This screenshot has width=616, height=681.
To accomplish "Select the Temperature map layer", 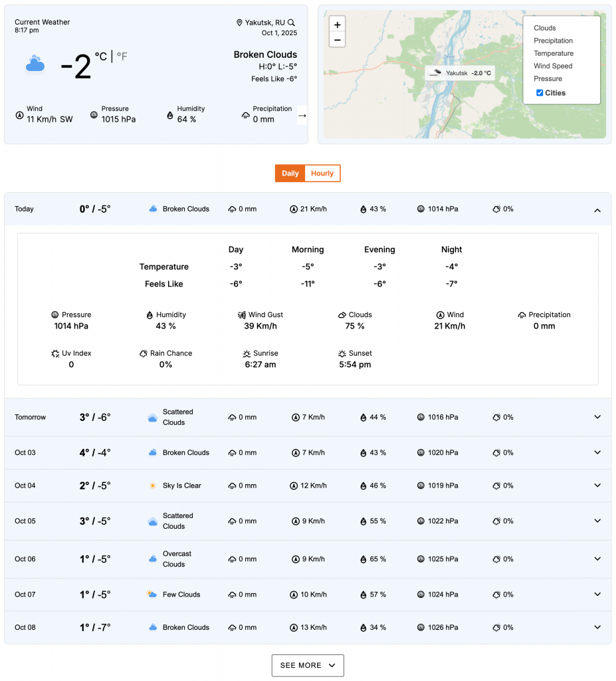I will pyautogui.click(x=554, y=53).
